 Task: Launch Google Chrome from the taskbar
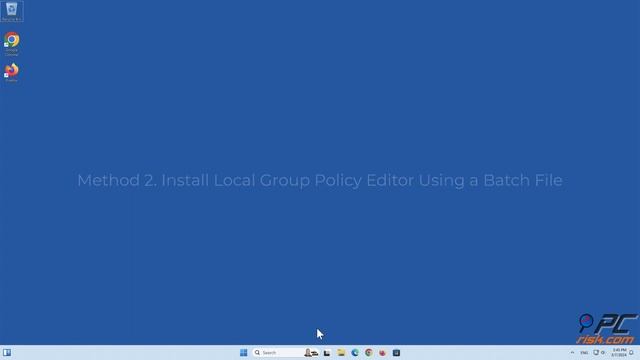(369, 353)
